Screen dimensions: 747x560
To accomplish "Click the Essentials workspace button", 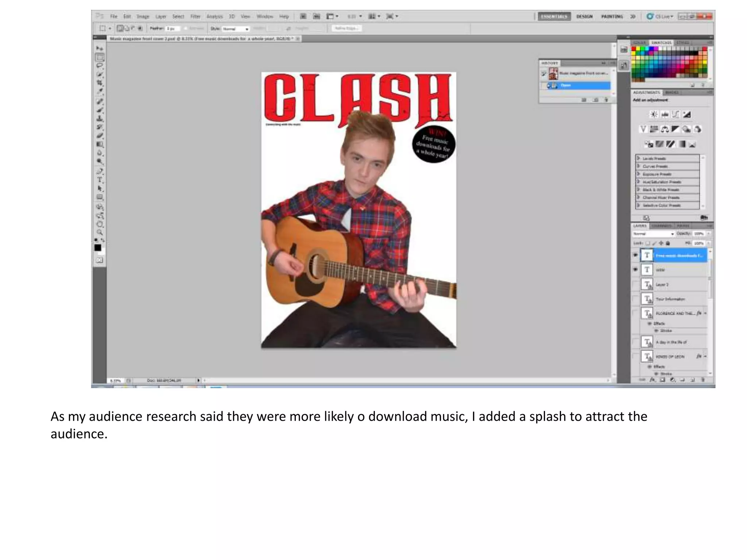I will (x=554, y=16).
